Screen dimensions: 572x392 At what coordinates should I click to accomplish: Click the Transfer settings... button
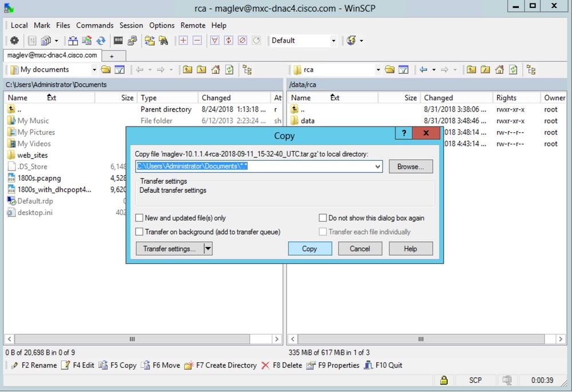point(169,249)
